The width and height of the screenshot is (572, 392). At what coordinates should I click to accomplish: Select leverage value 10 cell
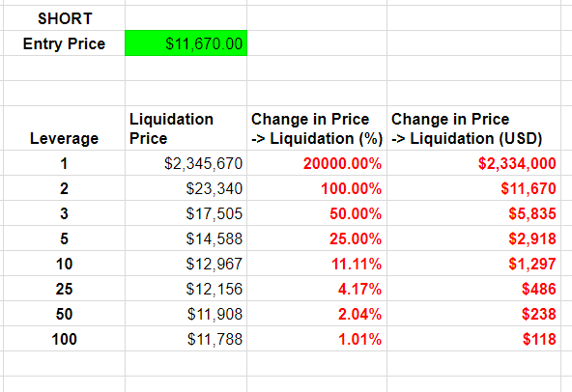(x=64, y=264)
